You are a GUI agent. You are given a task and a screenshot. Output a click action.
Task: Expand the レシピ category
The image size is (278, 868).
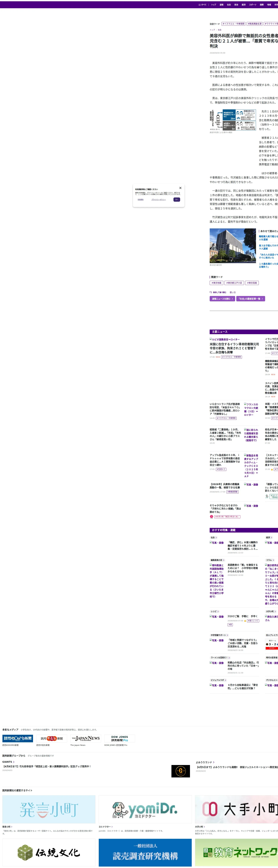[215, 611]
